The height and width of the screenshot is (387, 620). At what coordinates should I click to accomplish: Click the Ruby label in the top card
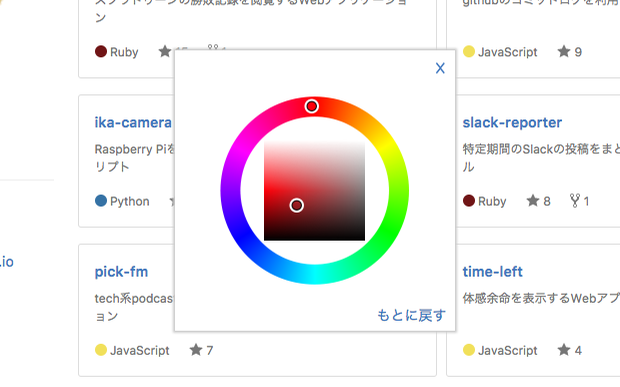[124, 52]
